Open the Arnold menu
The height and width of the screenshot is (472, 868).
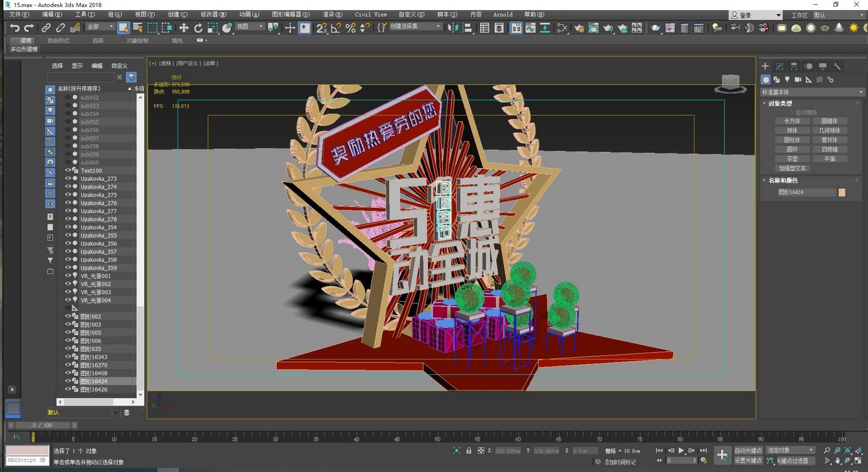(503, 14)
